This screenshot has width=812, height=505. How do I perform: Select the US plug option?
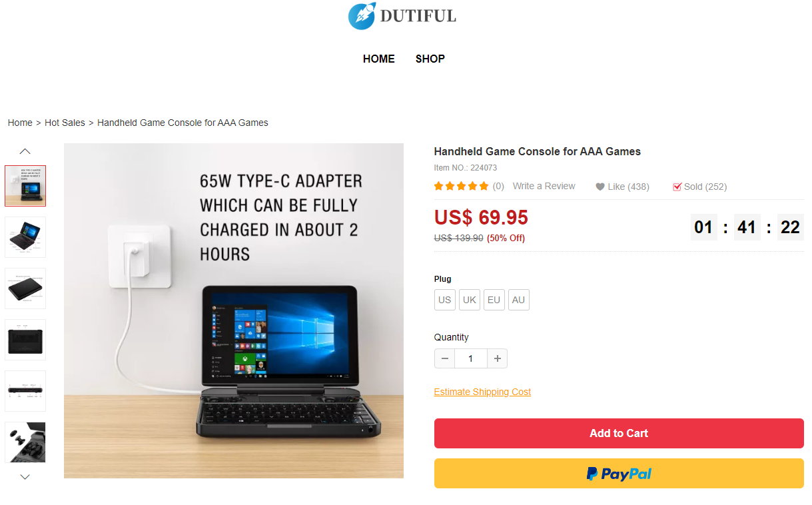[445, 300]
